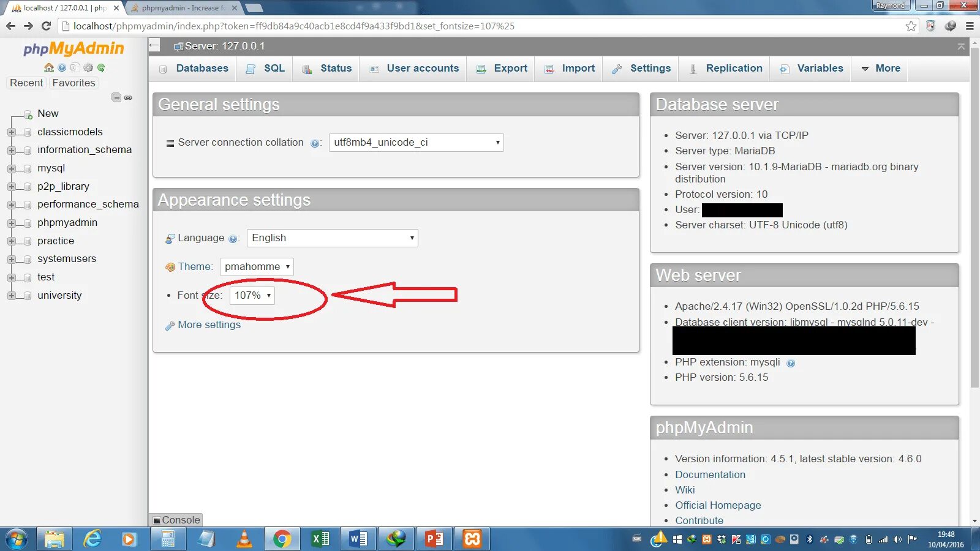The image size is (980, 551).
Task: Expand the p2p_library database node
Action: (11, 187)
